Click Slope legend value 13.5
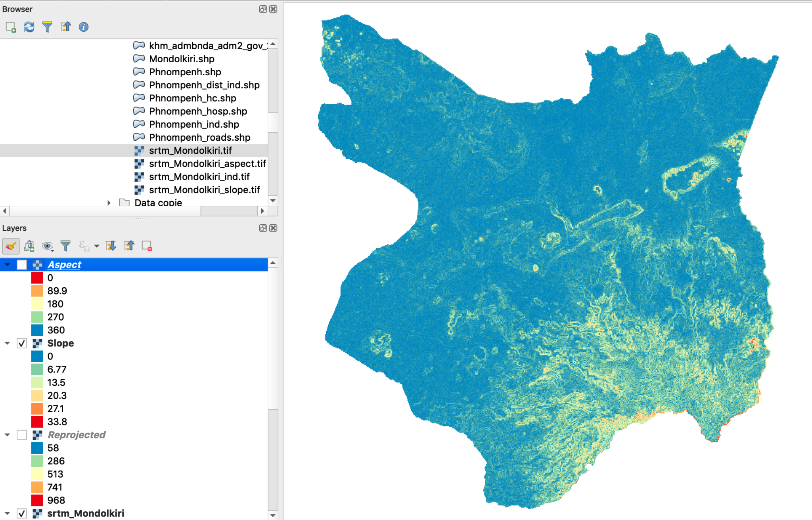Image resolution: width=812 pixels, height=520 pixels. 56,382
